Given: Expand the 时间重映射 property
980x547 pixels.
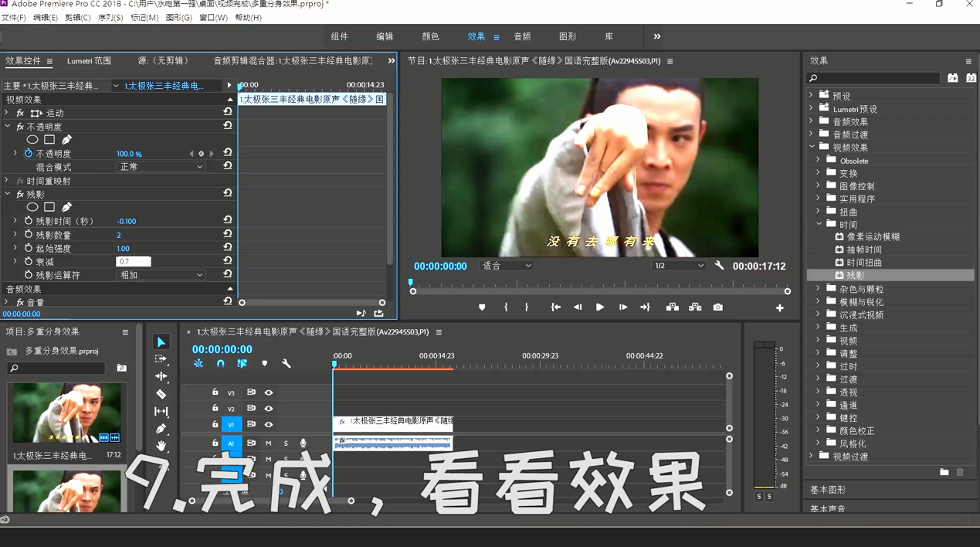Looking at the screenshot, I should 7,181.
